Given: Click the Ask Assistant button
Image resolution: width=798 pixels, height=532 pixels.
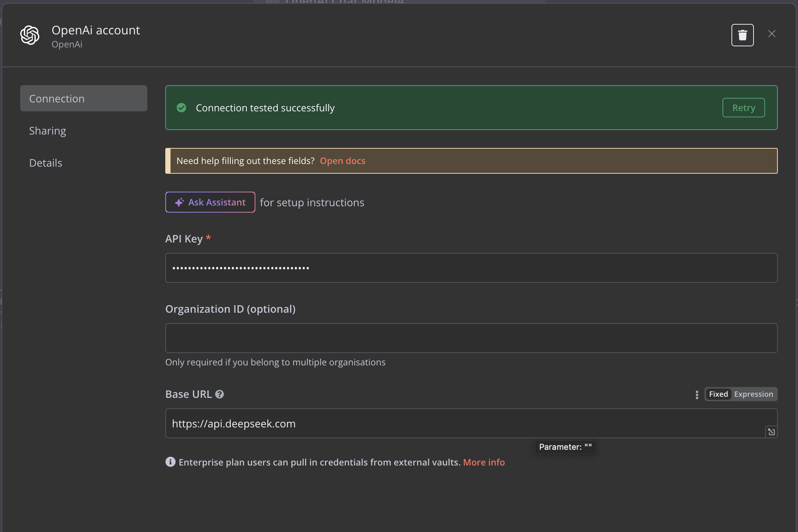Looking at the screenshot, I should tap(210, 202).
